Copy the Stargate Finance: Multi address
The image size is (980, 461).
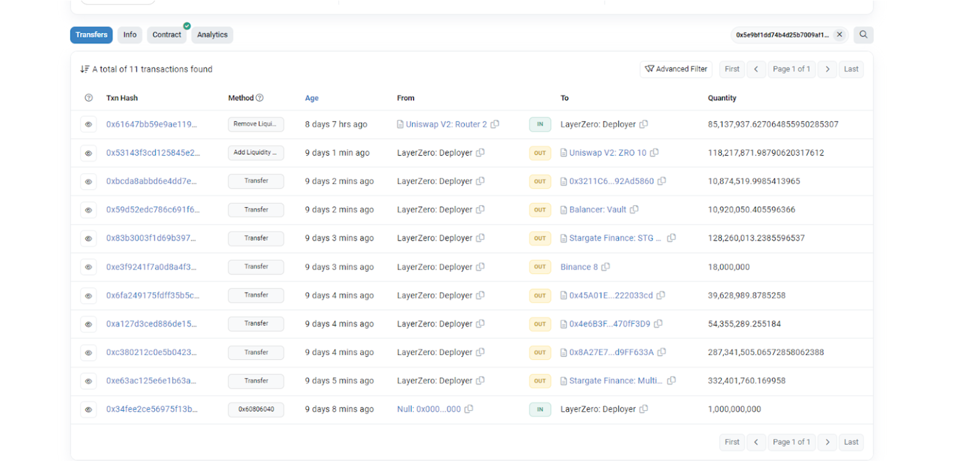click(672, 380)
